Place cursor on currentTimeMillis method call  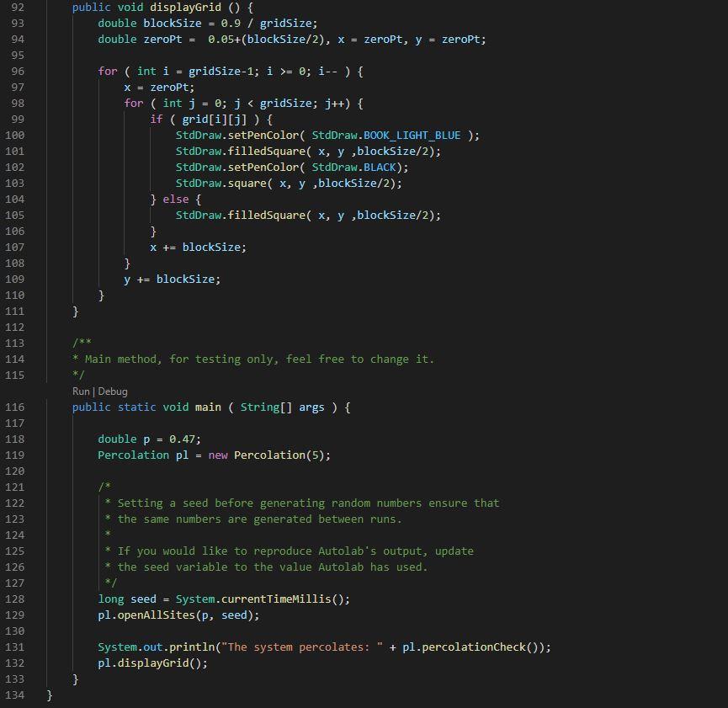pyautogui.click(x=276, y=599)
